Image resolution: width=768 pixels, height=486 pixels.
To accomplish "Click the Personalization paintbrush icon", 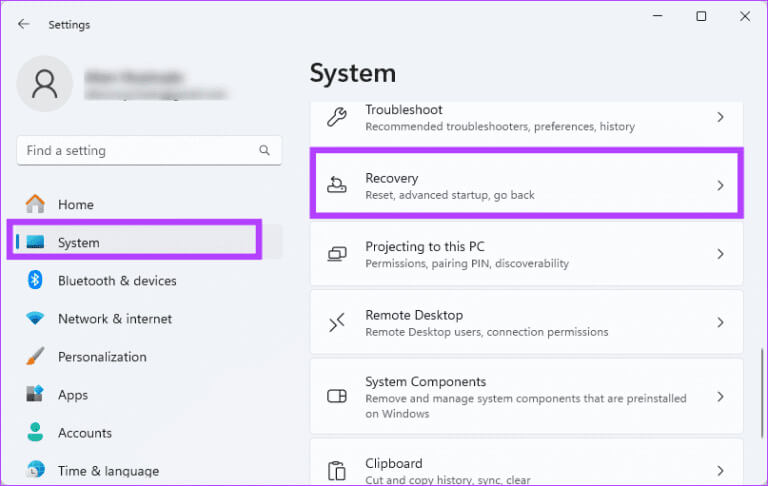I will [x=35, y=356].
